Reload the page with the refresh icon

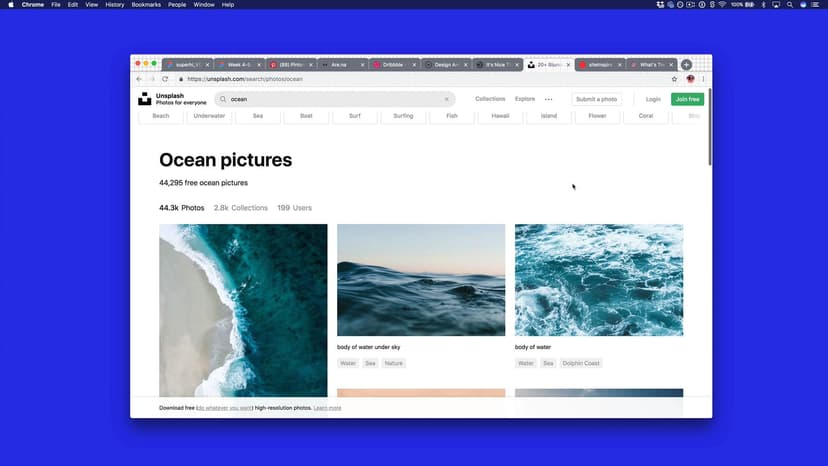(x=165, y=79)
